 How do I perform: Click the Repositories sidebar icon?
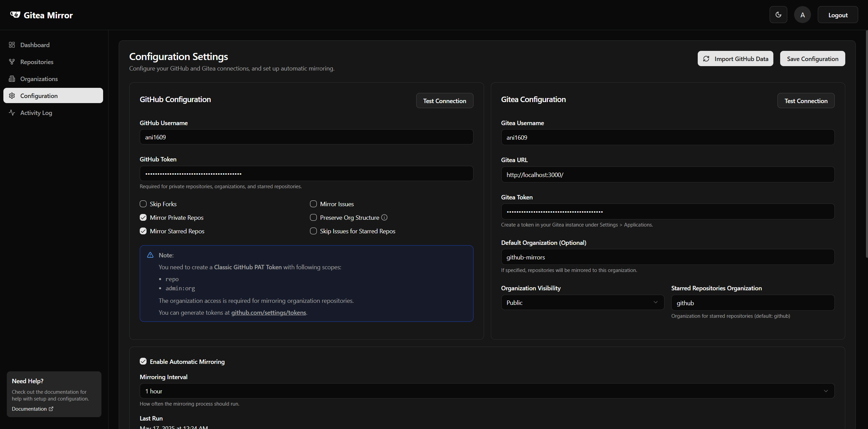point(12,62)
